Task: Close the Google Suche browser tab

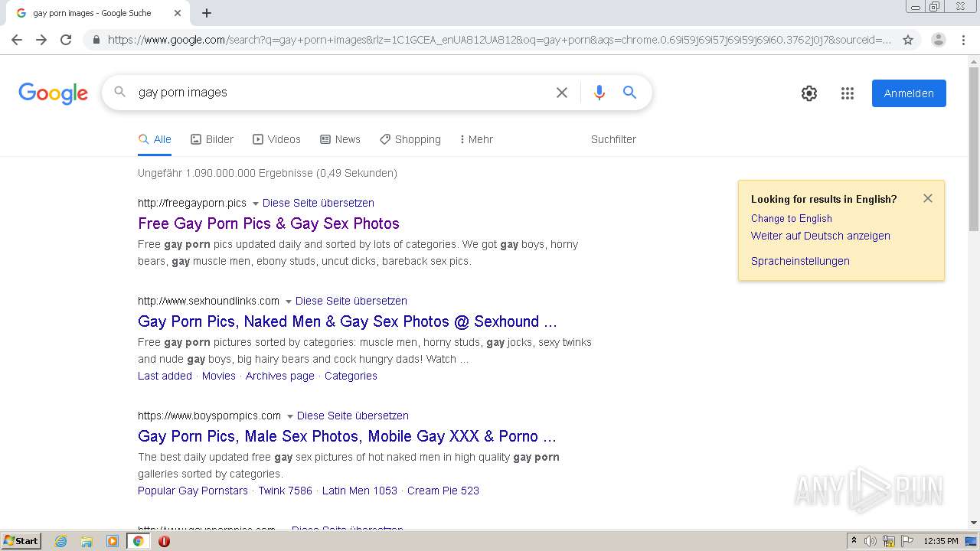Action: click(x=178, y=13)
